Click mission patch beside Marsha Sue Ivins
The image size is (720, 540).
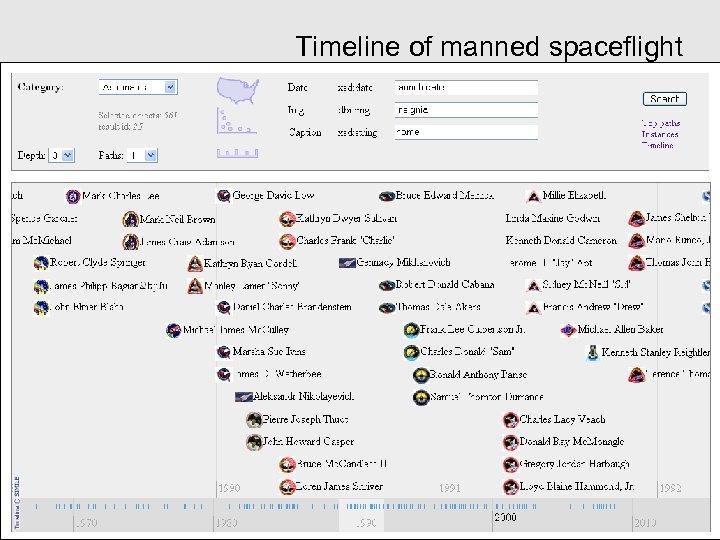point(224,352)
